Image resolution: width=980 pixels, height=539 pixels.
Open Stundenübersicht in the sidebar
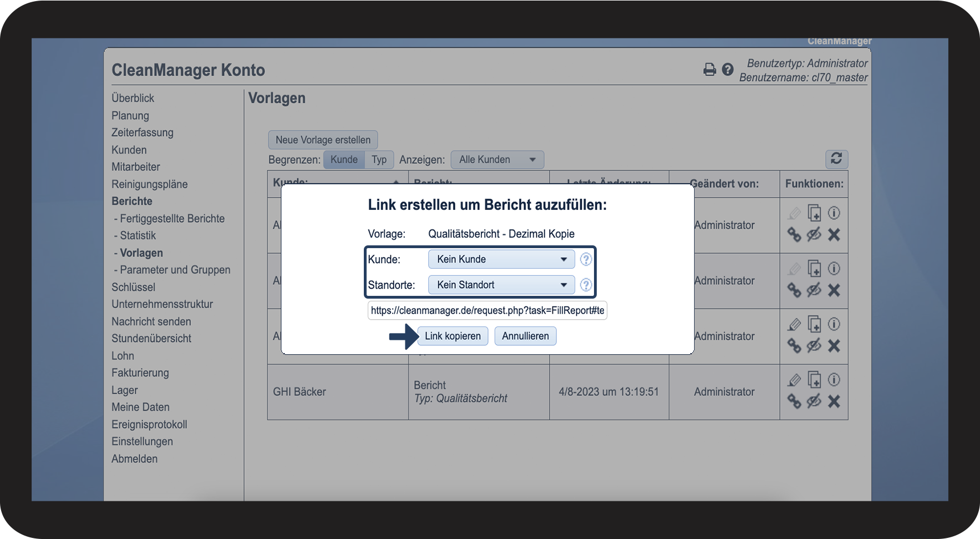[151, 339]
